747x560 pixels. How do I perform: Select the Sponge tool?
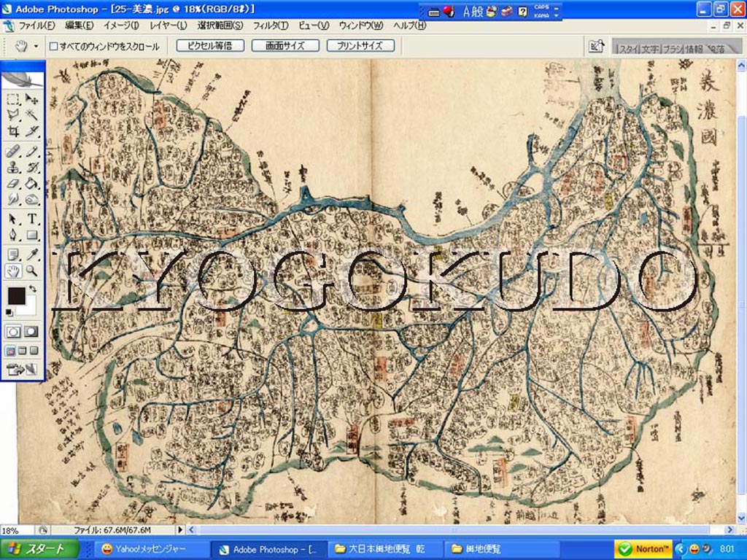click(31, 198)
